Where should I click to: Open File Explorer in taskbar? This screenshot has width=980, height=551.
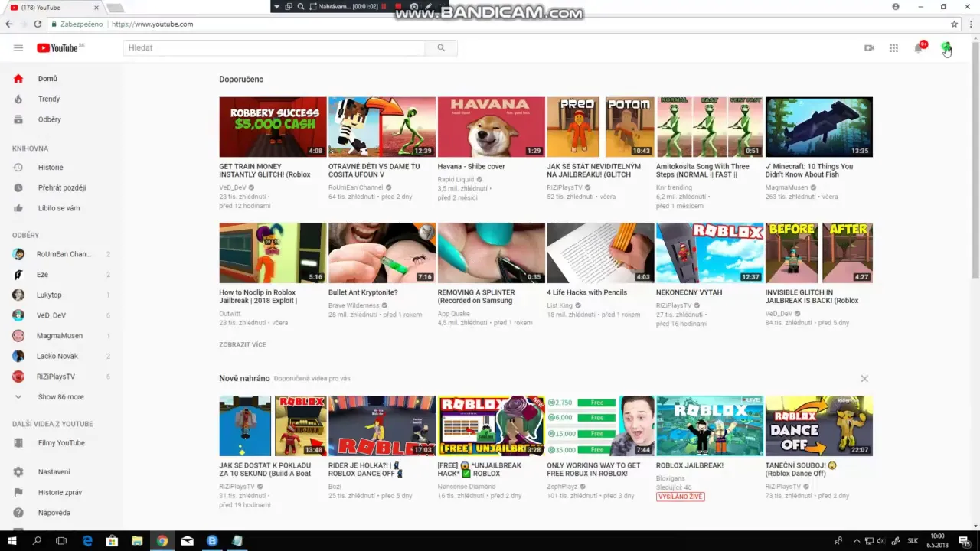[x=137, y=541]
